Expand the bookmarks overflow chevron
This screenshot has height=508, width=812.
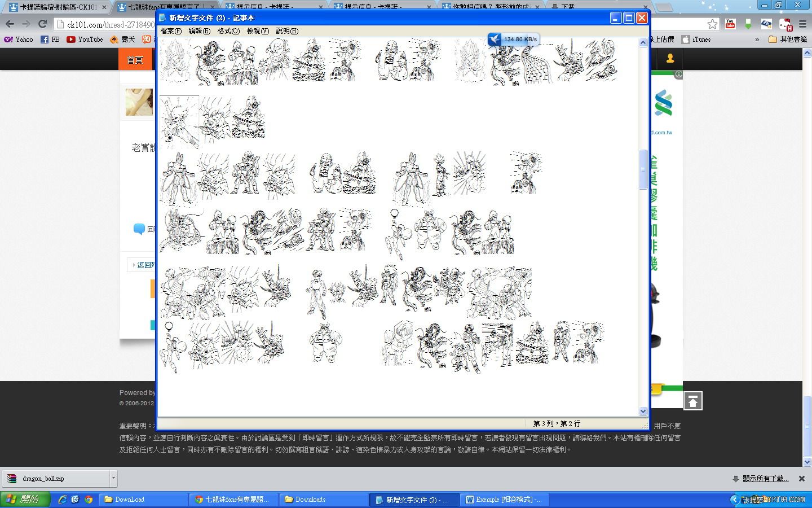(758, 40)
